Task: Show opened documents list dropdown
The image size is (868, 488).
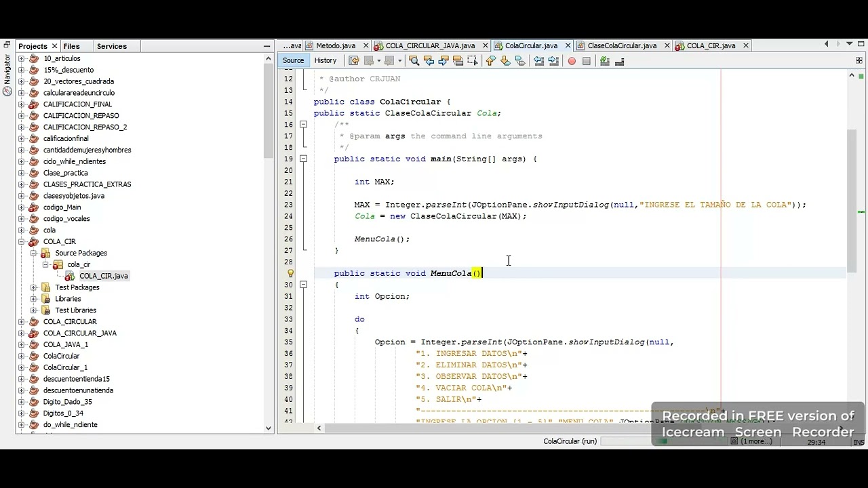Action: pyautogui.click(x=849, y=45)
